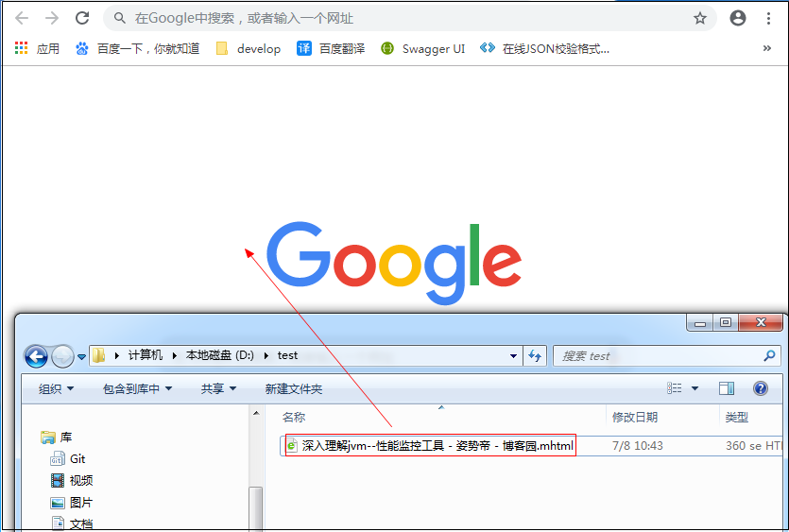Open the 包含到库中 menu

pyautogui.click(x=137, y=388)
